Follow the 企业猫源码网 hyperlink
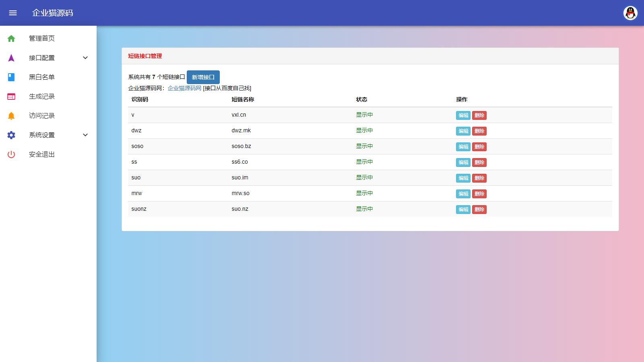Image resolution: width=644 pixels, height=362 pixels. tap(184, 88)
